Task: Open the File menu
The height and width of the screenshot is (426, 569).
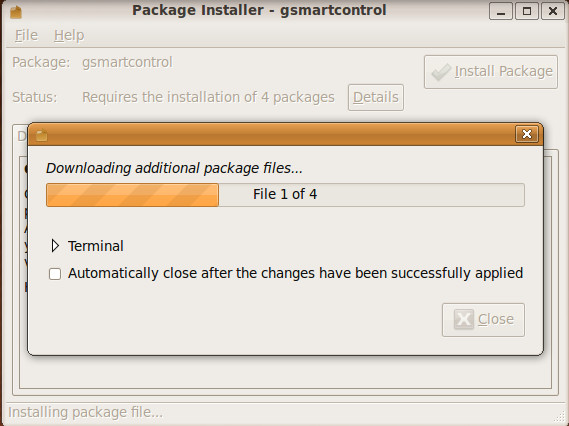Action: tap(26, 35)
